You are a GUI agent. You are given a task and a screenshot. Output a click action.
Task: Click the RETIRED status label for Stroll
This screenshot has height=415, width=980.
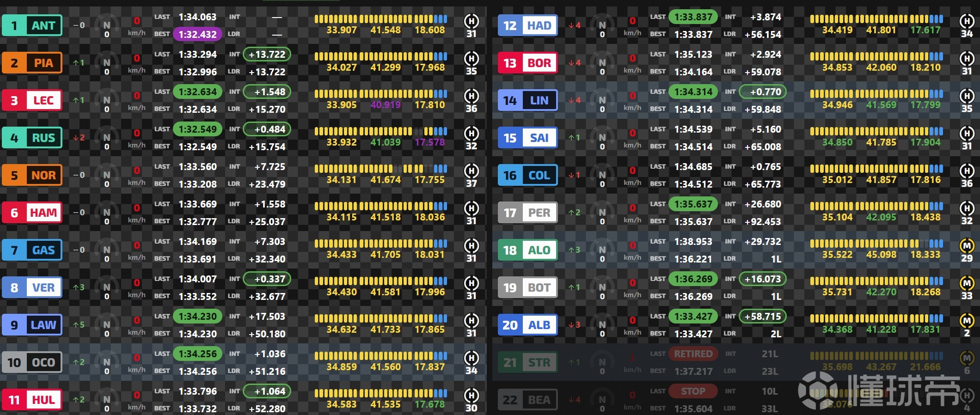coord(693,354)
